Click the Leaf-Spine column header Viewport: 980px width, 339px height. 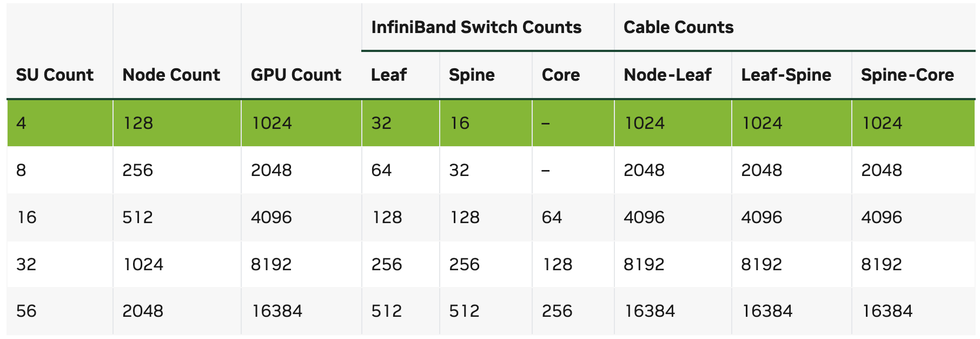click(786, 75)
